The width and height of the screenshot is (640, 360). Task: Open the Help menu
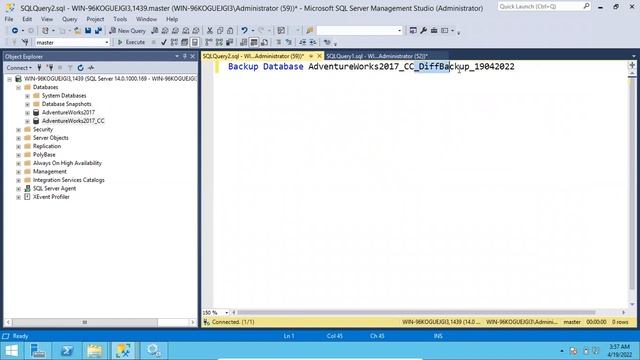tap(172, 19)
